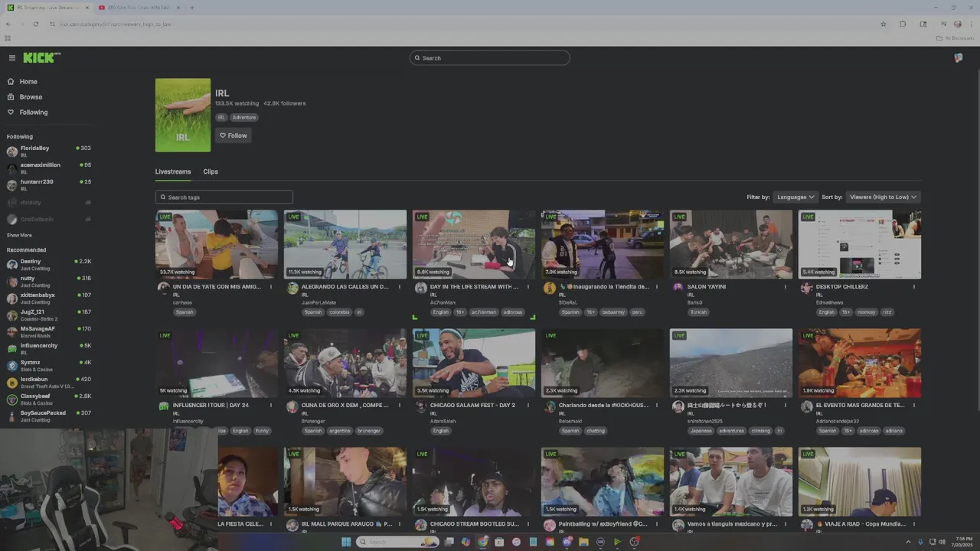Click the Windows Start button
This screenshot has width=980, height=551.
click(x=346, y=542)
